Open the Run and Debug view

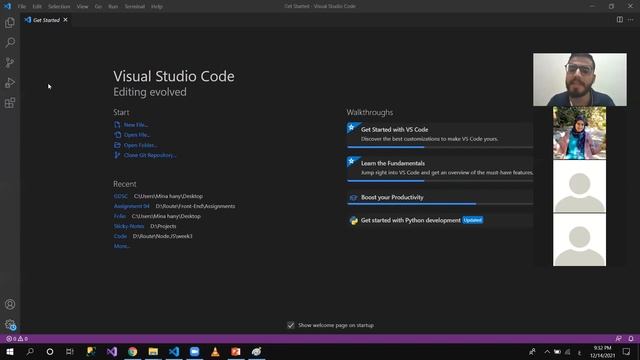[x=10, y=82]
